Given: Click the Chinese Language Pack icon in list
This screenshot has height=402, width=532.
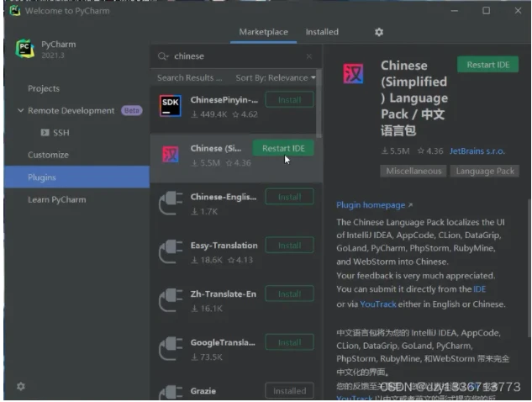Looking at the screenshot, I should pos(171,156).
